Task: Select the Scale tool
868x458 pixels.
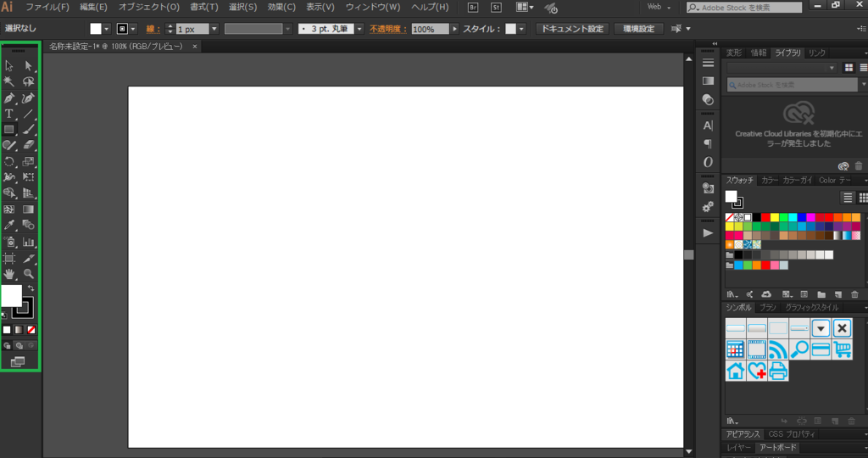Action: click(28, 162)
